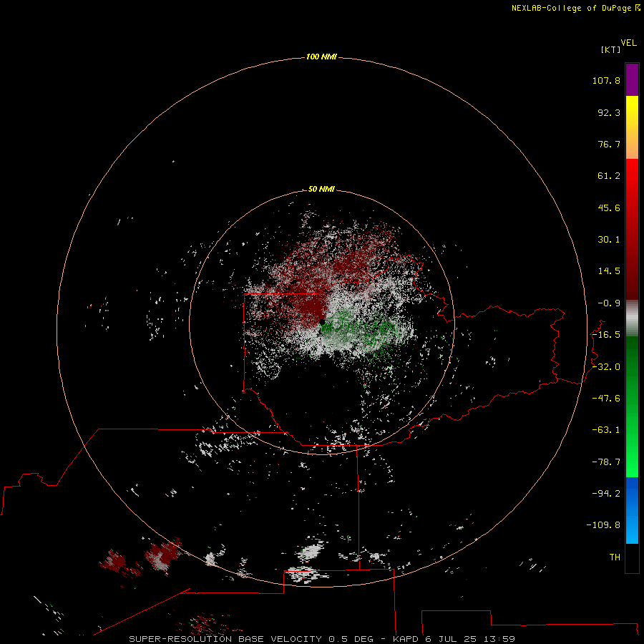Screen dimensions: 644x644
Task: Click the -0.9 legend value
Action: (609, 303)
